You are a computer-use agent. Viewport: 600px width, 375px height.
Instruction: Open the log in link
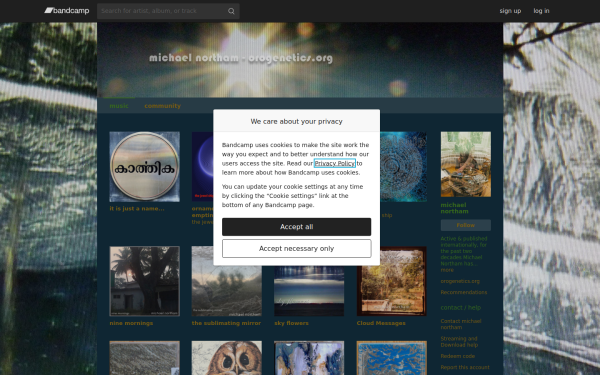(x=541, y=11)
